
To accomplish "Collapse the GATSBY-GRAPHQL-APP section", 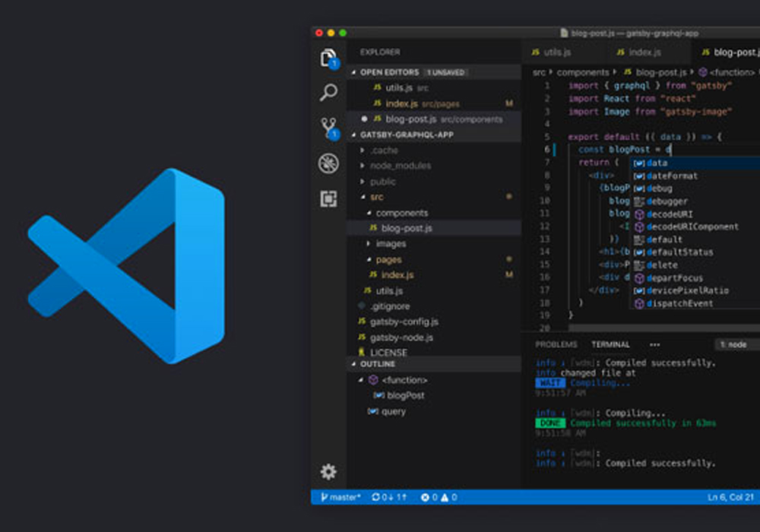I will coord(354,135).
